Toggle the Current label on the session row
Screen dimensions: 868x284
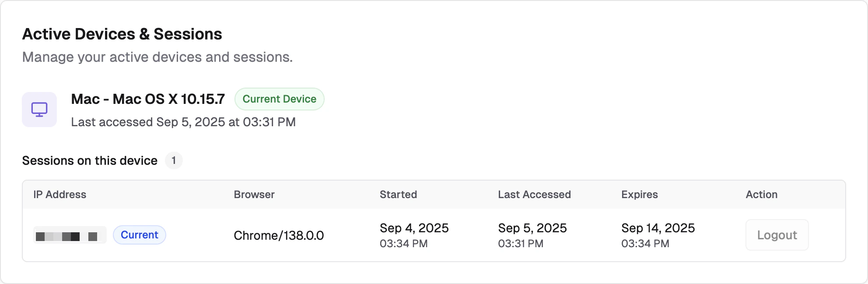pos(139,235)
